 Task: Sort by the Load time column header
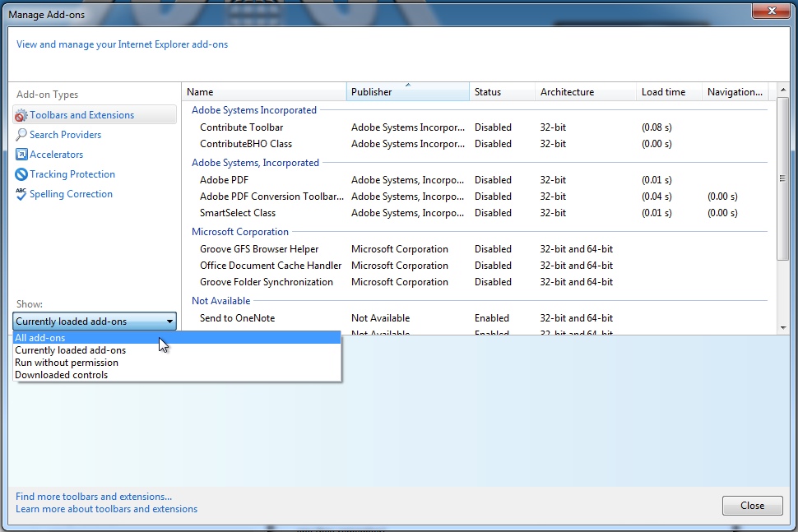(x=669, y=92)
